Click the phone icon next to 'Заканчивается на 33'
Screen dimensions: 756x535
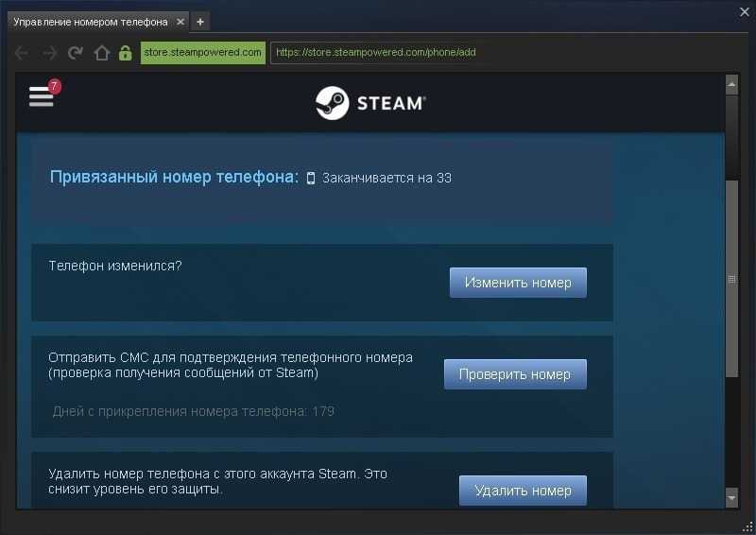tap(311, 178)
